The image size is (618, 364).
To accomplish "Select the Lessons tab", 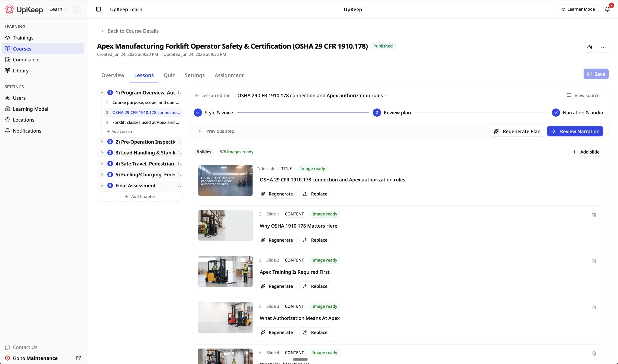I will click(144, 75).
